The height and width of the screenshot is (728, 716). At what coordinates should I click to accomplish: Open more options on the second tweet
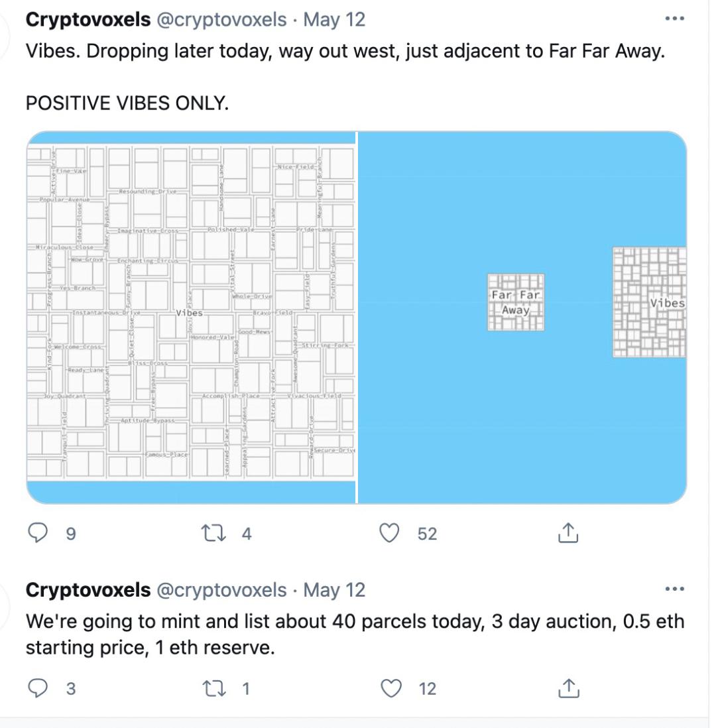(674, 589)
